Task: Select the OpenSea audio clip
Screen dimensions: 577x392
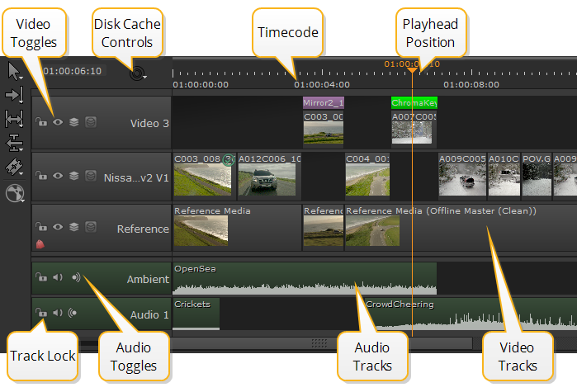Action: click(x=303, y=279)
